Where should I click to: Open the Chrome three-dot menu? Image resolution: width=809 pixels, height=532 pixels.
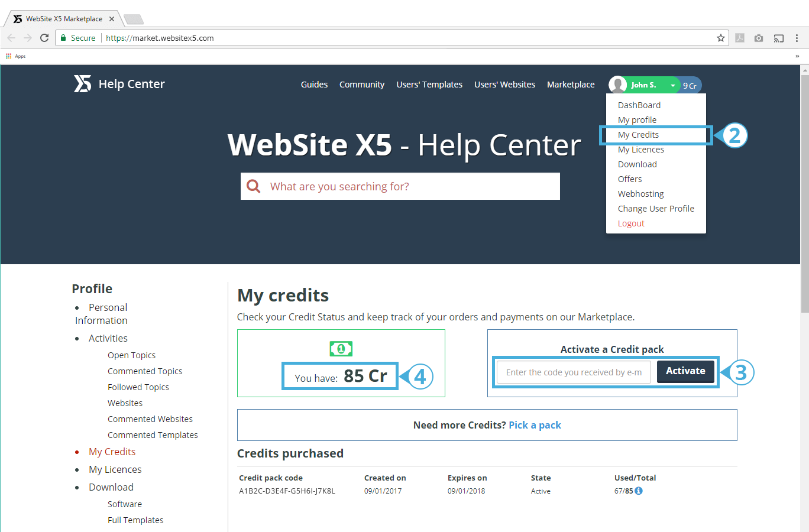click(x=797, y=38)
